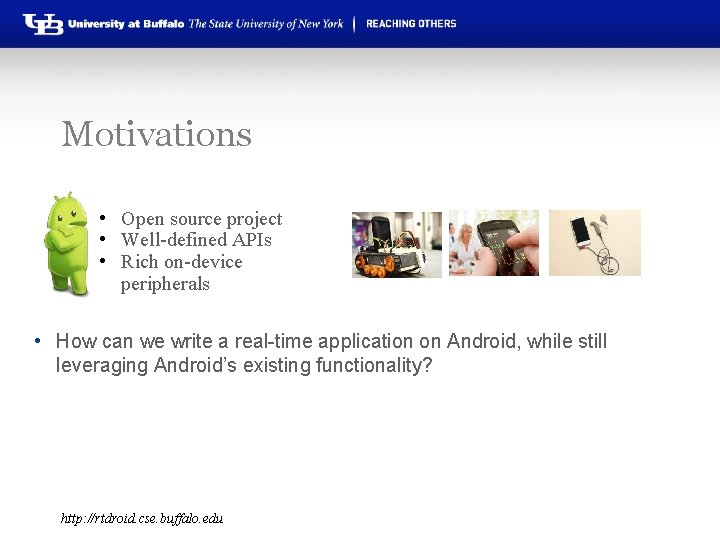Image resolution: width=720 pixels, height=540 pixels.
Task: Click the "Motivations" slide title
Action: pyautogui.click(x=157, y=134)
